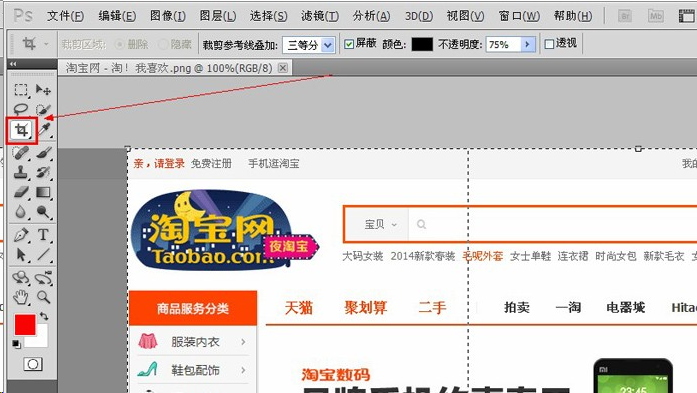Expand the 鞋包配饰 category arrow
Image resolution: width=697 pixels, height=393 pixels.
[x=243, y=370]
